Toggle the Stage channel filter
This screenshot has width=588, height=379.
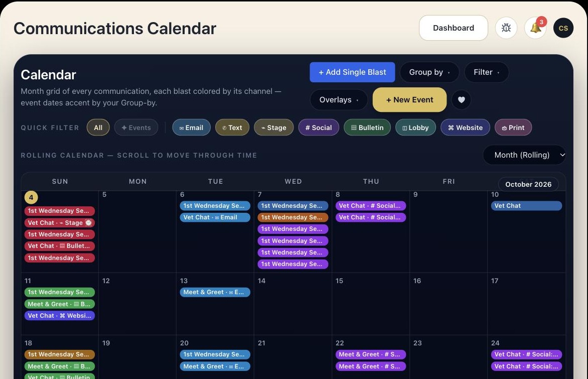pyautogui.click(x=274, y=128)
